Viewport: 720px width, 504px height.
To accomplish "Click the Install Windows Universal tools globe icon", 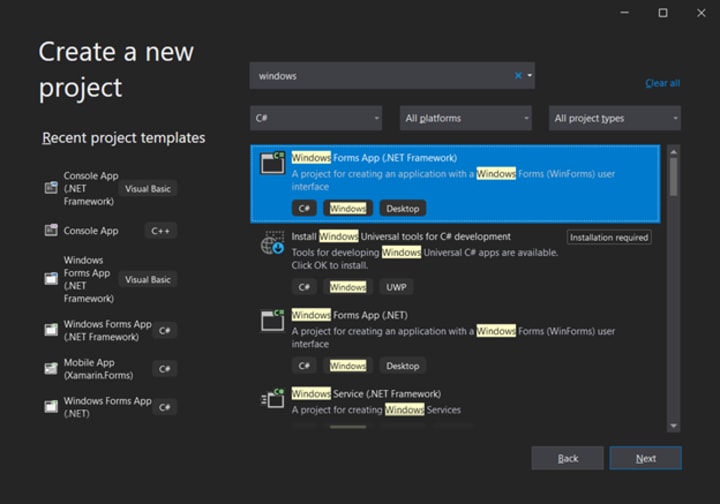I will [x=273, y=242].
